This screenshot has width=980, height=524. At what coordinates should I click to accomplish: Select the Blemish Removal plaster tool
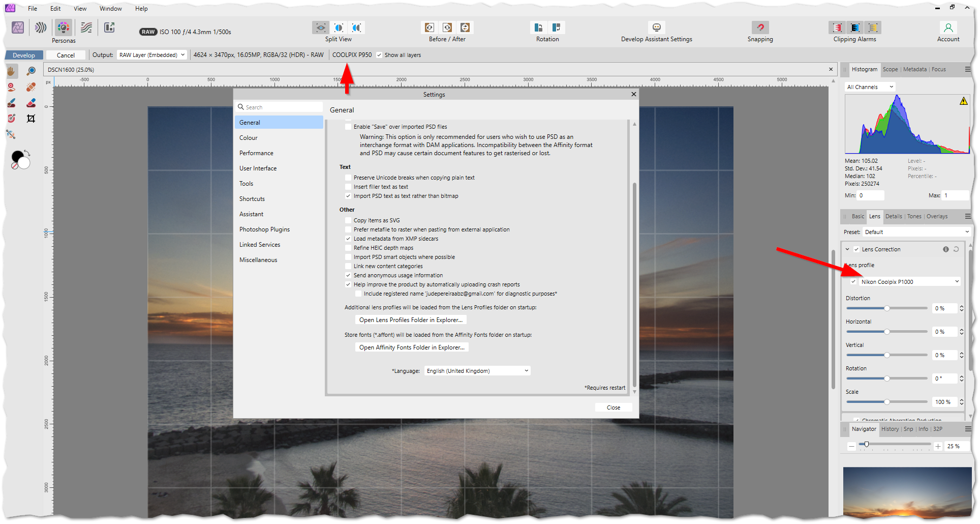pos(31,87)
